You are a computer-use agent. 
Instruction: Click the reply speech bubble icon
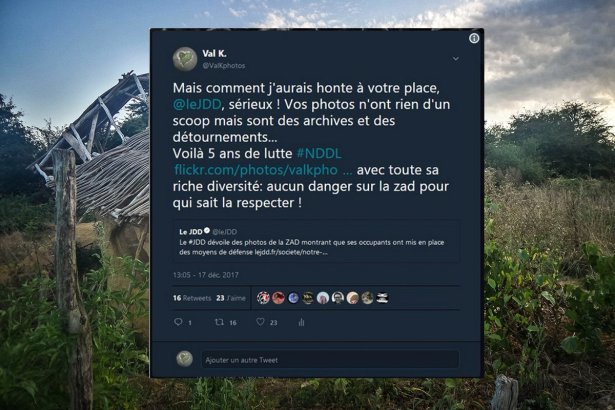pos(178,322)
